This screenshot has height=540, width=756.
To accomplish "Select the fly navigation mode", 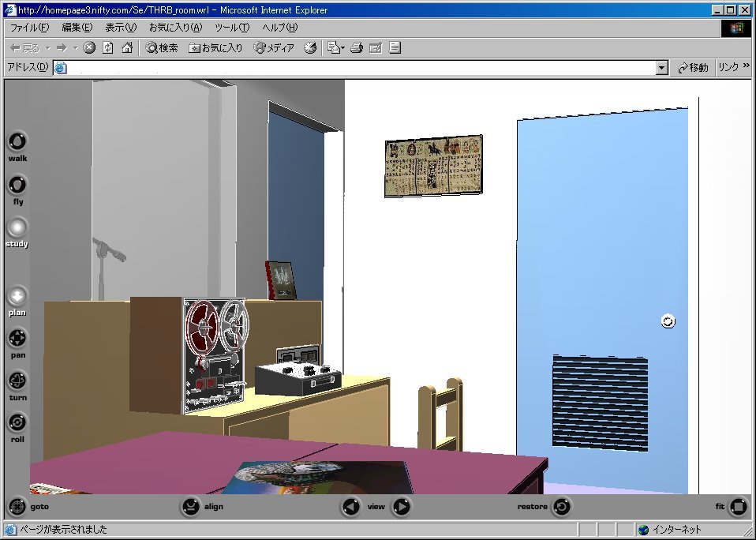I will coord(17,186).
